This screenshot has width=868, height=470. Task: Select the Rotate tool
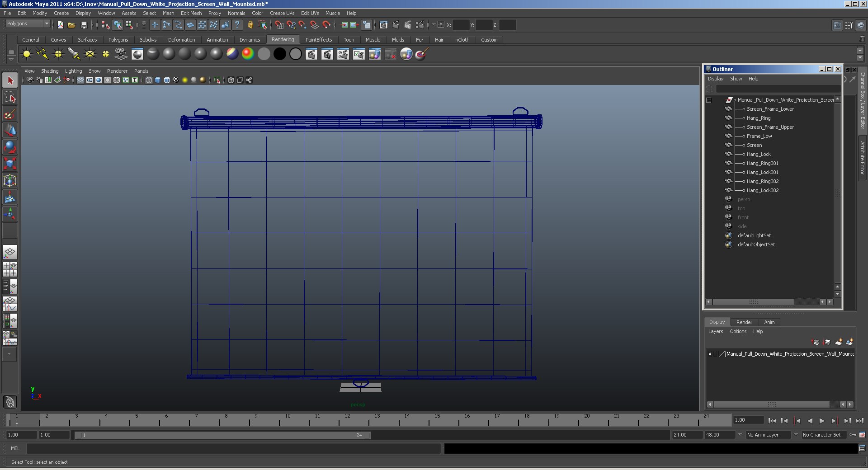tap(10, 147)
